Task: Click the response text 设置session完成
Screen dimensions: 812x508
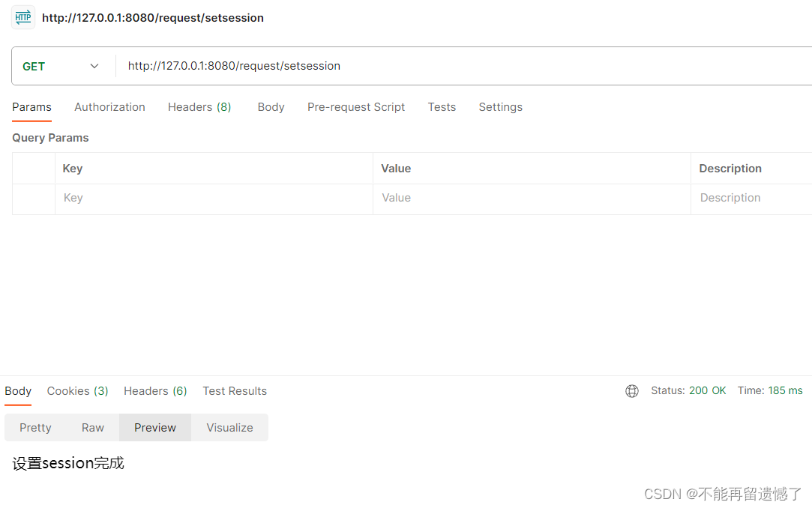Action: coord(68,463)
